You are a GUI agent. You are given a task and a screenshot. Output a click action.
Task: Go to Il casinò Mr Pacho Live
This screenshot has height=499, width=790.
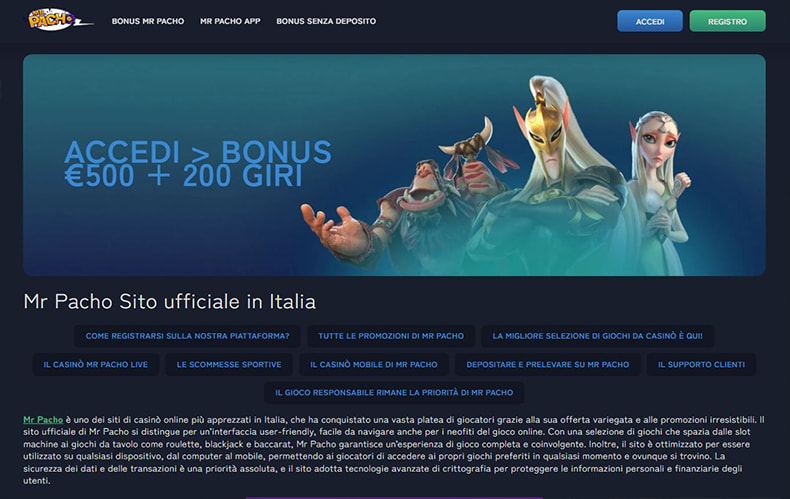(95, 364)
